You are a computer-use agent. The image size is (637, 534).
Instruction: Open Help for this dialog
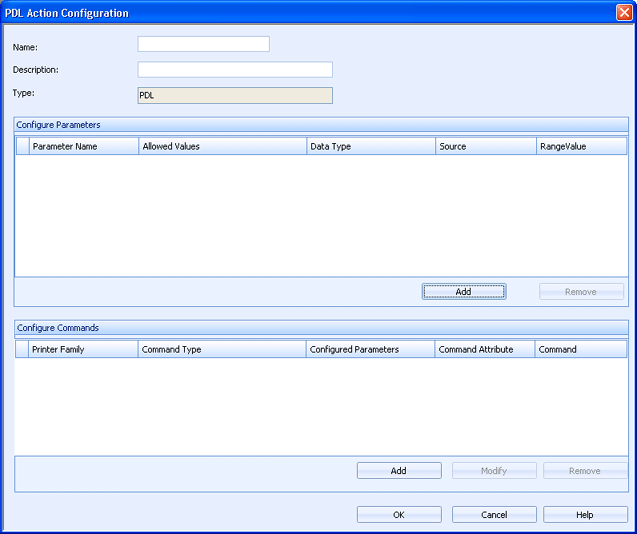585,514
